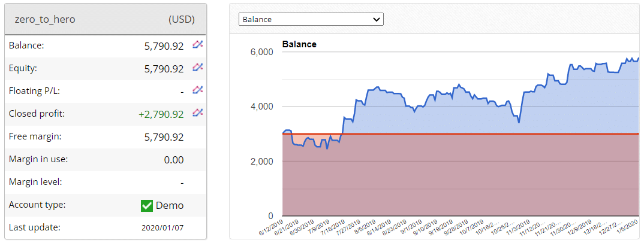
Task: Open the Floating P/L chart icon
Action: (197, 90)
